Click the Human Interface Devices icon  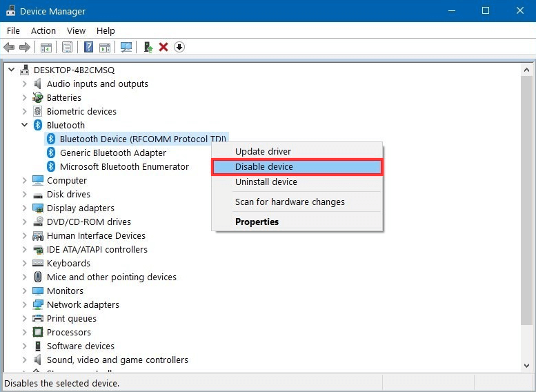click(38, 235)
